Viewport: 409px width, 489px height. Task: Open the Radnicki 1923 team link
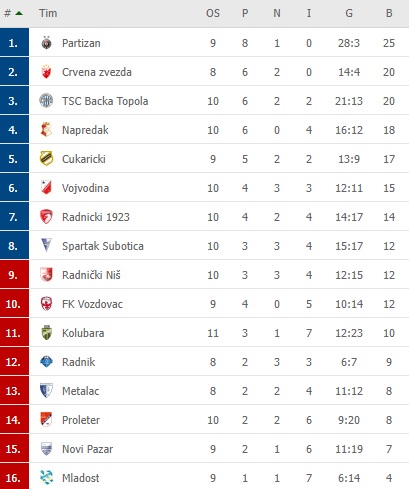coord(96,217)
